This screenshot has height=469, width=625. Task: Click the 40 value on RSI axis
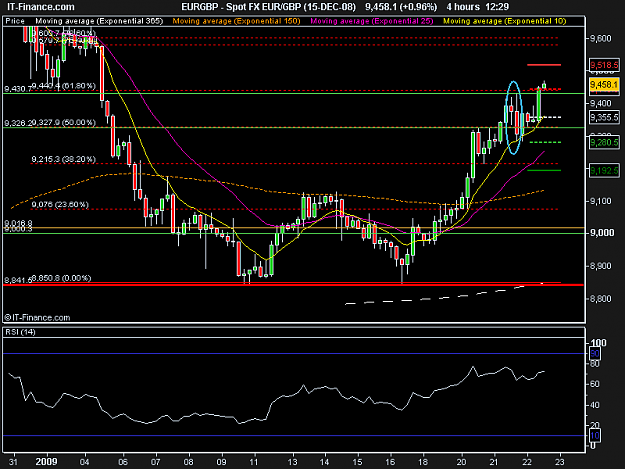click(x=595, y=405)
